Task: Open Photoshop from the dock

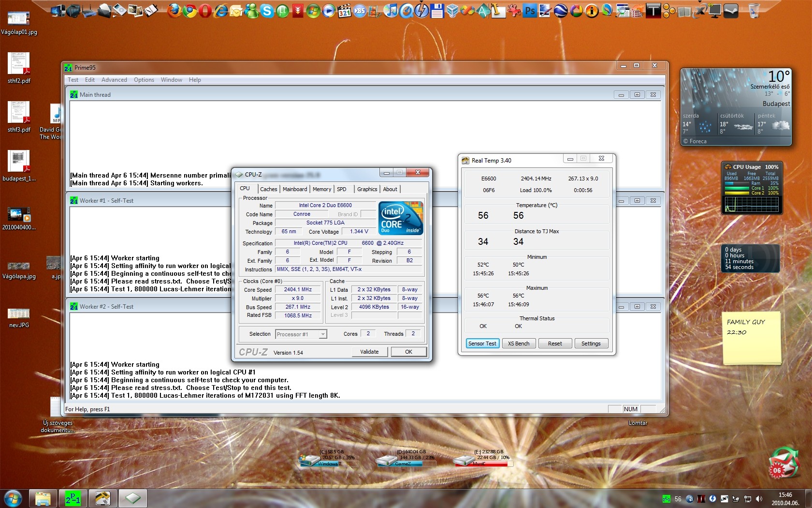Action: click(x=530, y=10)
